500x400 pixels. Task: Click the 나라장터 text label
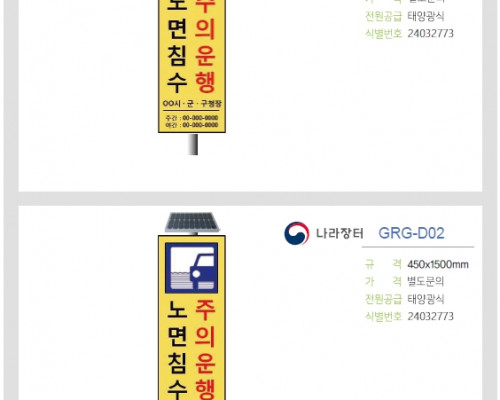[339, 233]
